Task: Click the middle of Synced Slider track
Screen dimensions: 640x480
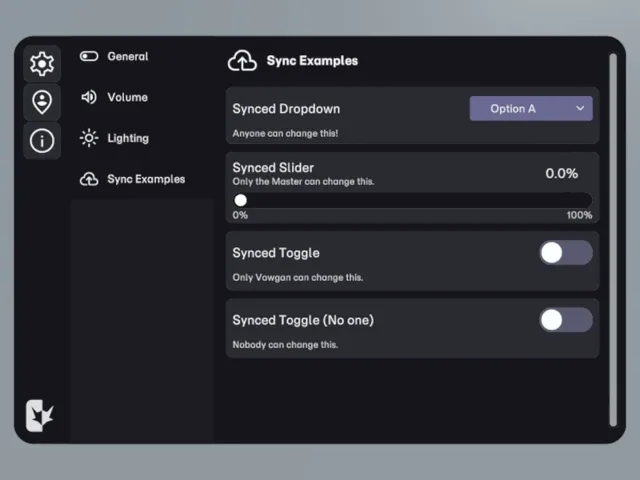Action: [x=412, y=200]
